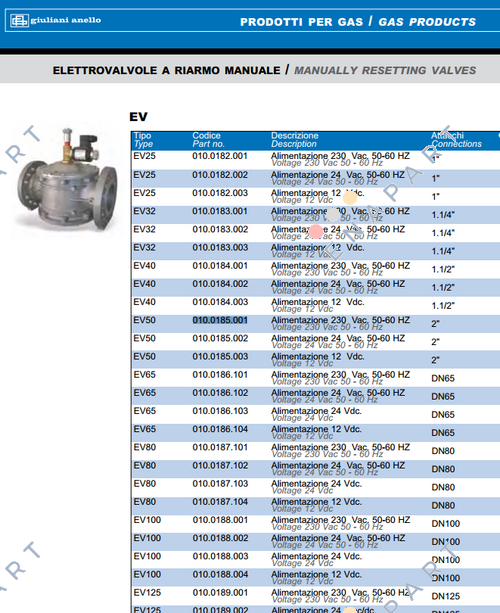The image size is (500, 613).
Task: Click the Codice Part no. column header
Action: pyautogui.click(x=208, y=140)
